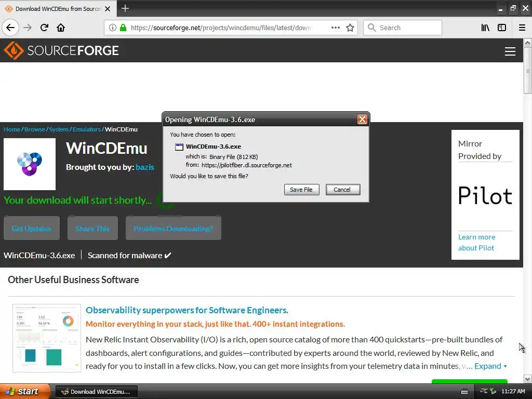The height and width of the screenshot is (399, 532).
Task: Open the Firefox hamburger menu
Action: click(522, 28)
